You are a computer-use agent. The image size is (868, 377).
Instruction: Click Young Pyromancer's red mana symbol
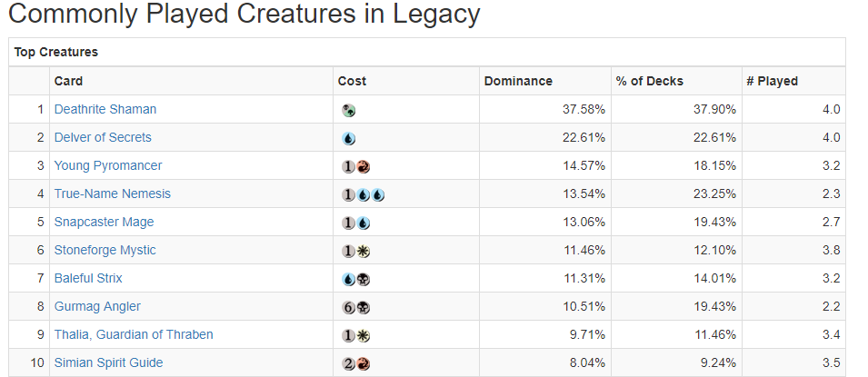pos(364,166)
